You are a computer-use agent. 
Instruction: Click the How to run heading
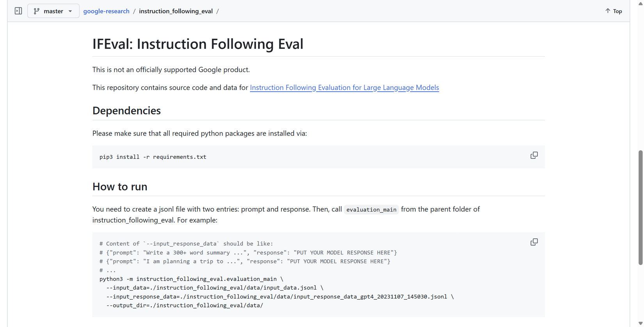(x=120, y=187)
